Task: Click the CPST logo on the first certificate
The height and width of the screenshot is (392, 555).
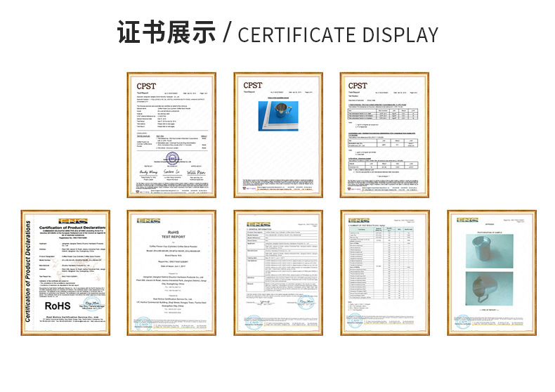Action: (x=146, y=86)
